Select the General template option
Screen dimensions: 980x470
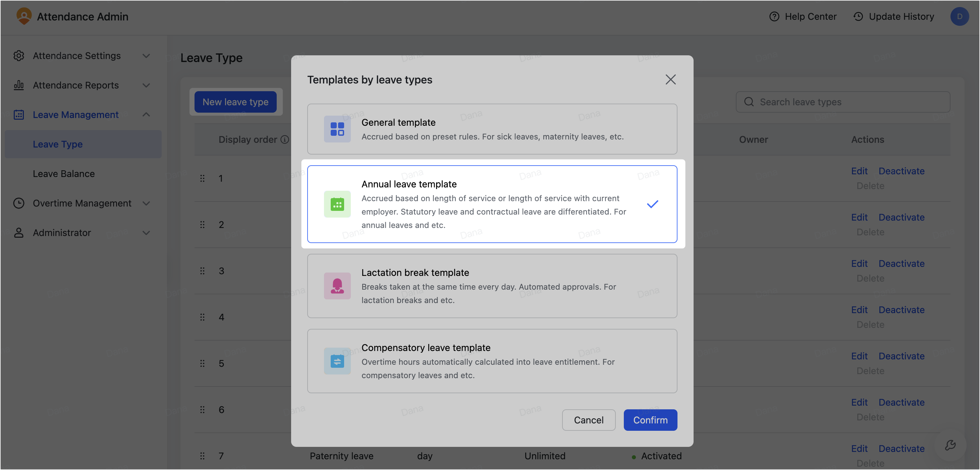pos(492,129)
